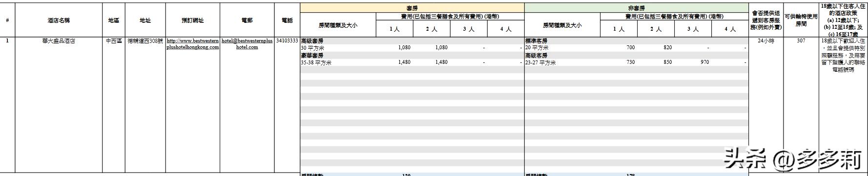Select the 地區 column header
Image resolution: width=868 pixels, height=176 pixels.
pos(114,20)
